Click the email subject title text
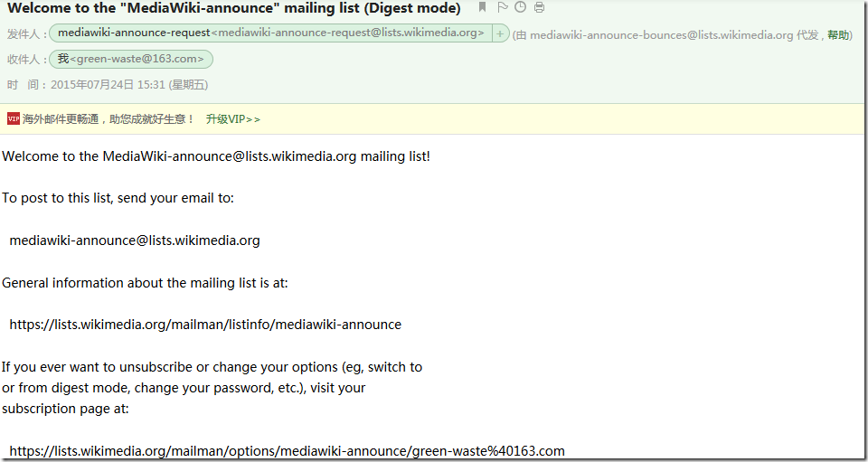The image size is (868, 462). tap(233, 8)
